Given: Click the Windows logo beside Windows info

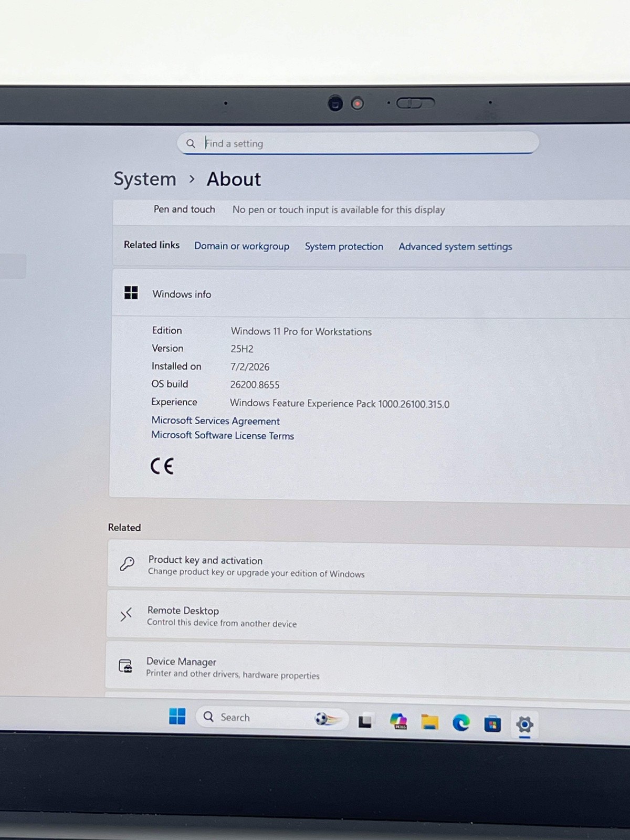Looking at the screenshot, I should (131, 292).
